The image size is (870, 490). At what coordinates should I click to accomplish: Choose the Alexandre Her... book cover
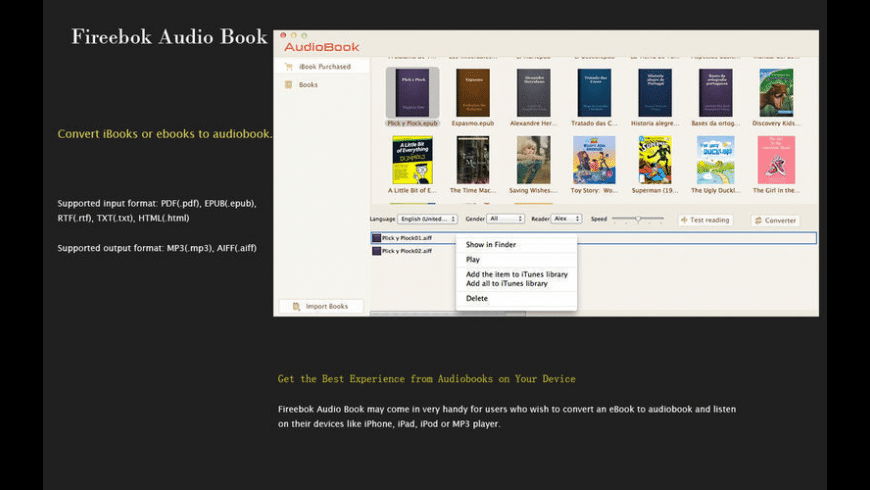point(533,93)
